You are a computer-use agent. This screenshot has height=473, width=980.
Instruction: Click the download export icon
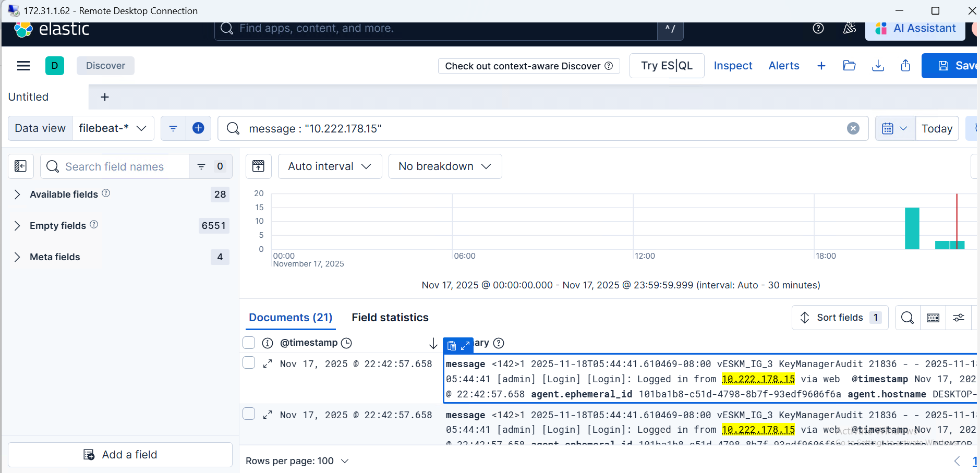coord(878,66)
